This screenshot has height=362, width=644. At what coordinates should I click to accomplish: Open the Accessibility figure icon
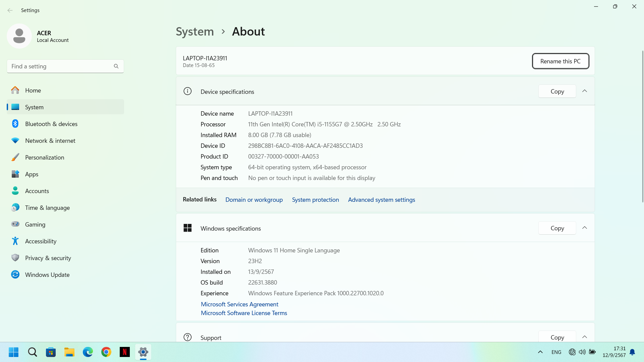(15, 241)
